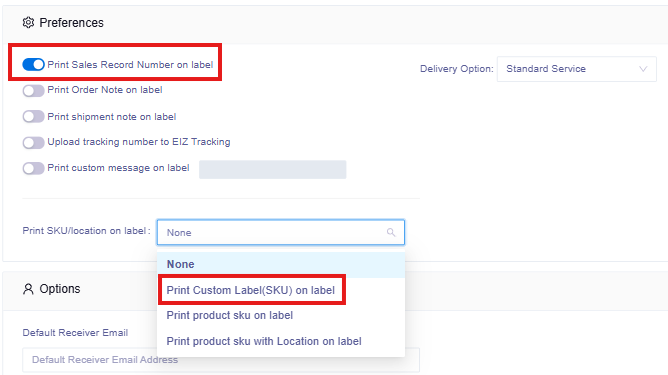668x375 pixels.
Task: Click the custom message text field
Action: click(x=273, y=170)
